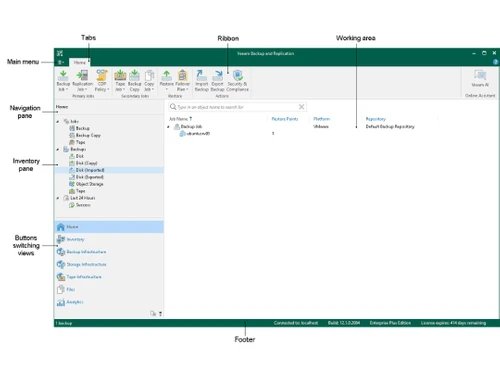Switch to the Home view button

pyautogui.click(x=109, y=227)
